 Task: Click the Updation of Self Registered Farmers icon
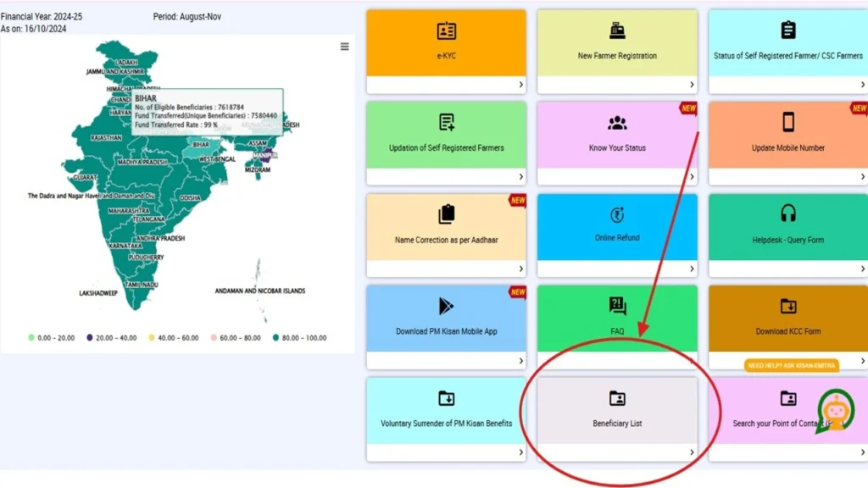[x=446, y=122]
